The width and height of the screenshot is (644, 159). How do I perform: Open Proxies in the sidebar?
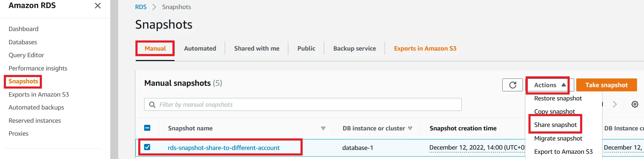click(x=18, y=134)
